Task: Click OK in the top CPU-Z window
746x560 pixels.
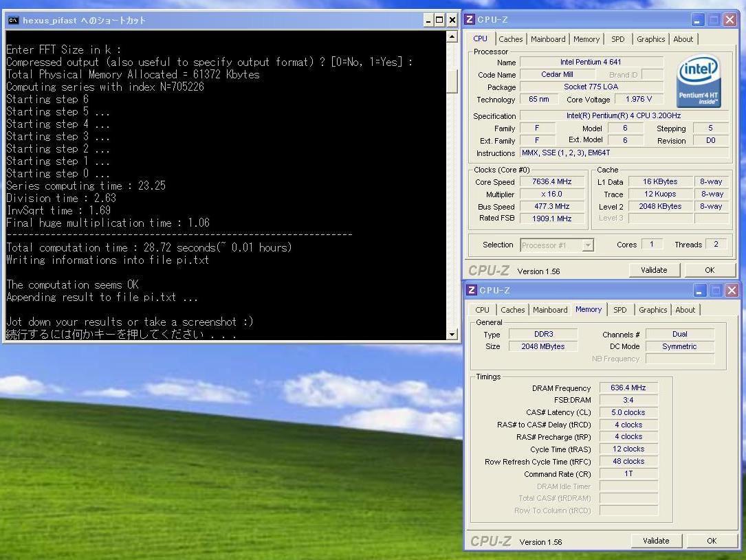Action: click(710, 270)
